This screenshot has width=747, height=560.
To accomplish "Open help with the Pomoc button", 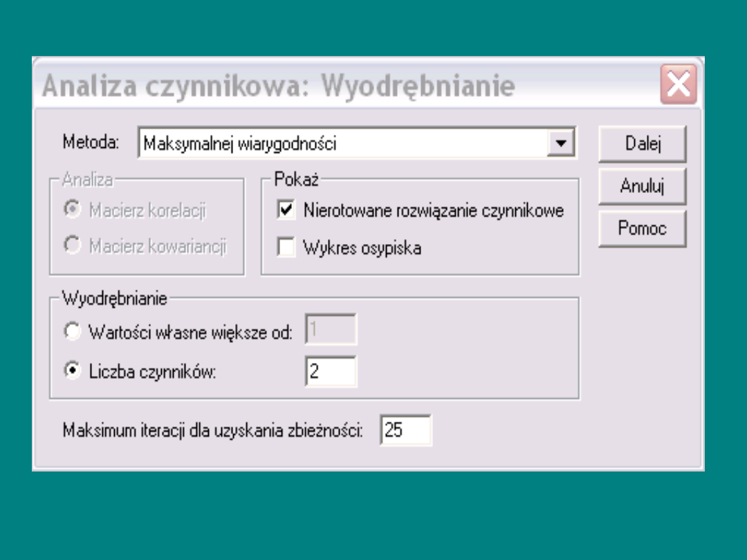I will point(642,228).
